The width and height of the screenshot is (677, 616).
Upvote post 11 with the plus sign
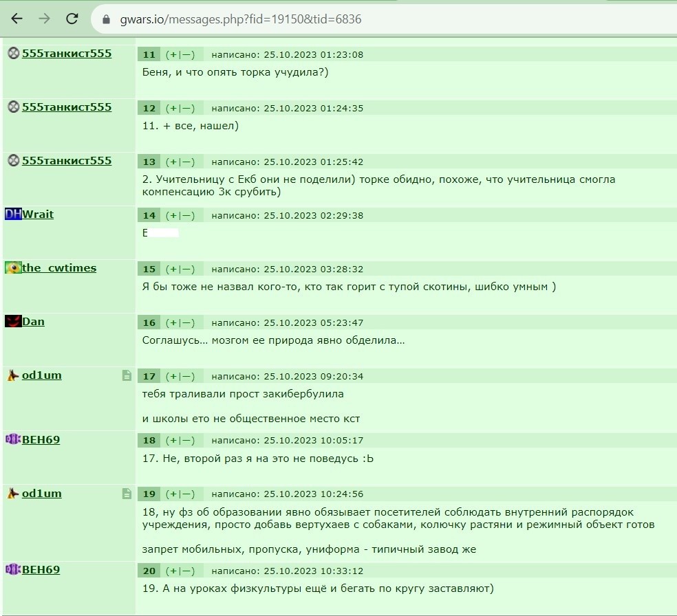(x=173, y=55)
